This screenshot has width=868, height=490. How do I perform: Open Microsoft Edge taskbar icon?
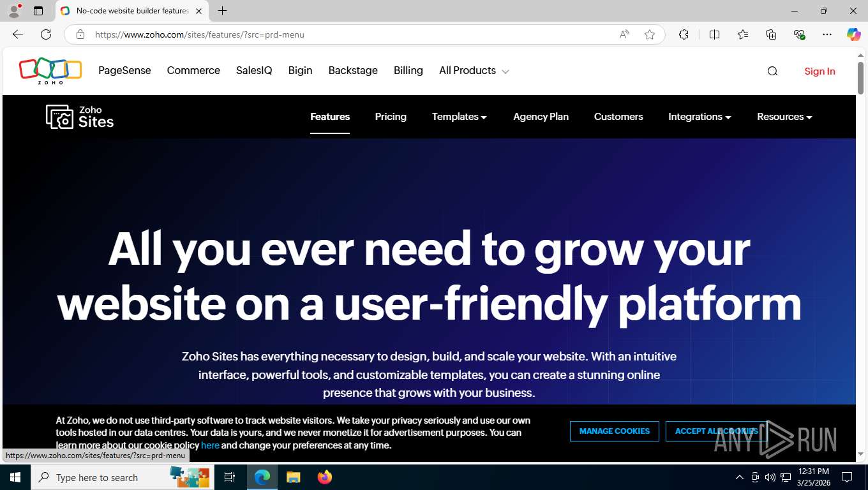coord(262,477)
